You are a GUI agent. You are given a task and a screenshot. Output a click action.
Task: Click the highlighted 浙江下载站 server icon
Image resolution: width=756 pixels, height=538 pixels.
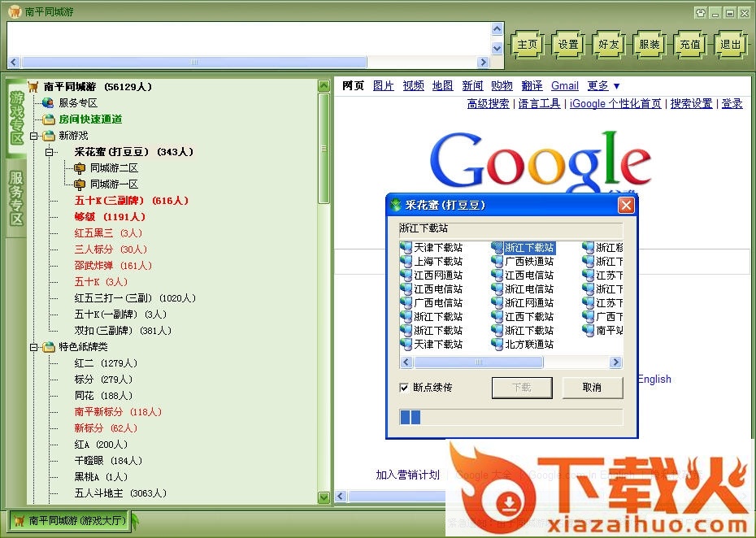(497, 248)
